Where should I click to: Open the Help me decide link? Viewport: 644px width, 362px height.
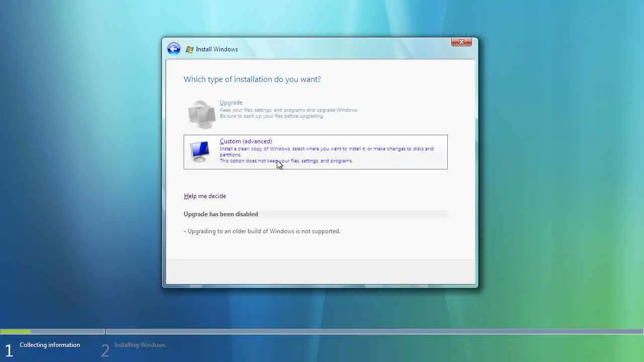[x=205, y=196]
